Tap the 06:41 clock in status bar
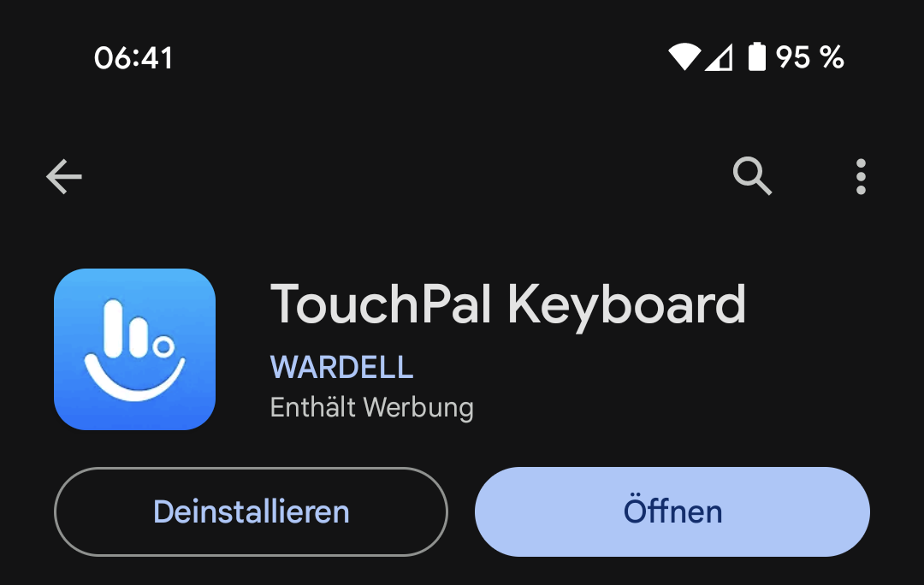This screenshot has width=924, height=585. click(133, 58)
